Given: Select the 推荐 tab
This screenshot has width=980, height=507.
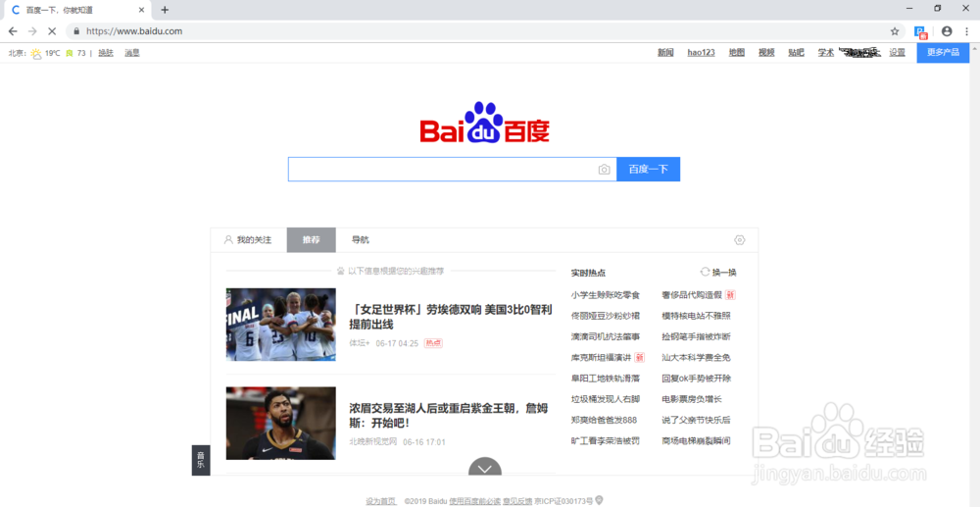Looking at the screenshot, I should click(x=312, y=240).
